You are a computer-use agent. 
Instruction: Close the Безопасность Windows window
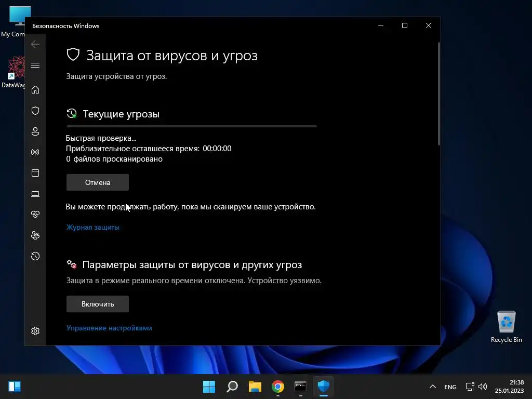click(429, 25)
